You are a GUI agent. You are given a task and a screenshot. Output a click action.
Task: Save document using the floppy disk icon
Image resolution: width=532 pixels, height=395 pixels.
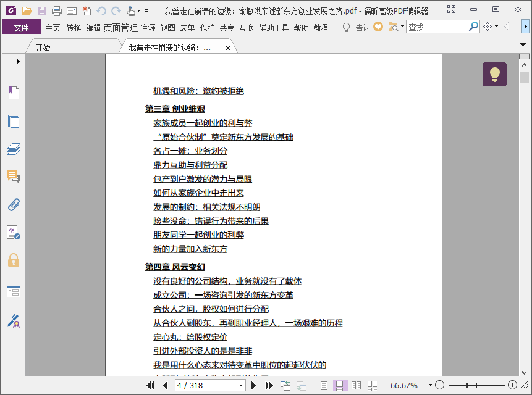pyautogui.click(x=42, y=11)
